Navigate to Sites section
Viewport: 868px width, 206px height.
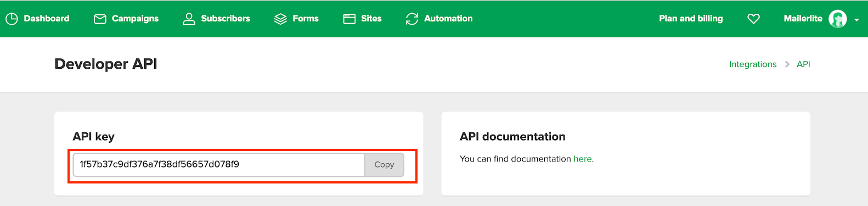click(371, 19)
